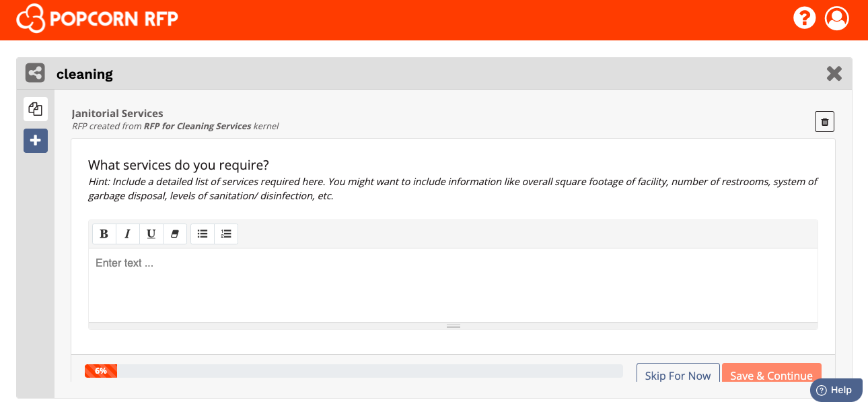Screen dimensions: 868x406
Task: Delete the RFP using the trash icon
Action: click(x=825, y=122)
